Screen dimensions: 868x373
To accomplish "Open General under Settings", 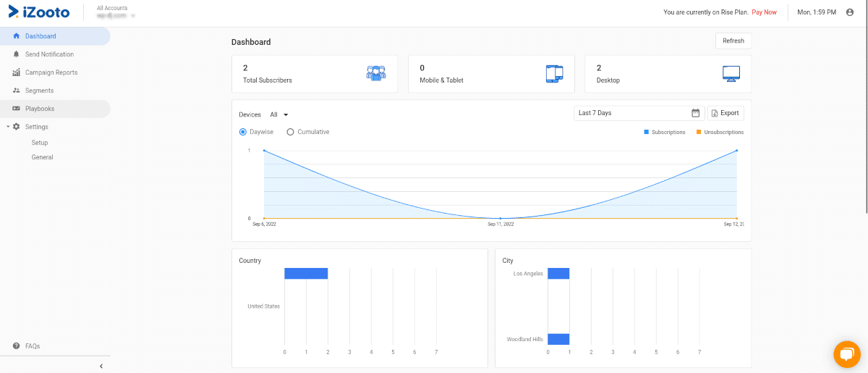I will click(42, 157).
